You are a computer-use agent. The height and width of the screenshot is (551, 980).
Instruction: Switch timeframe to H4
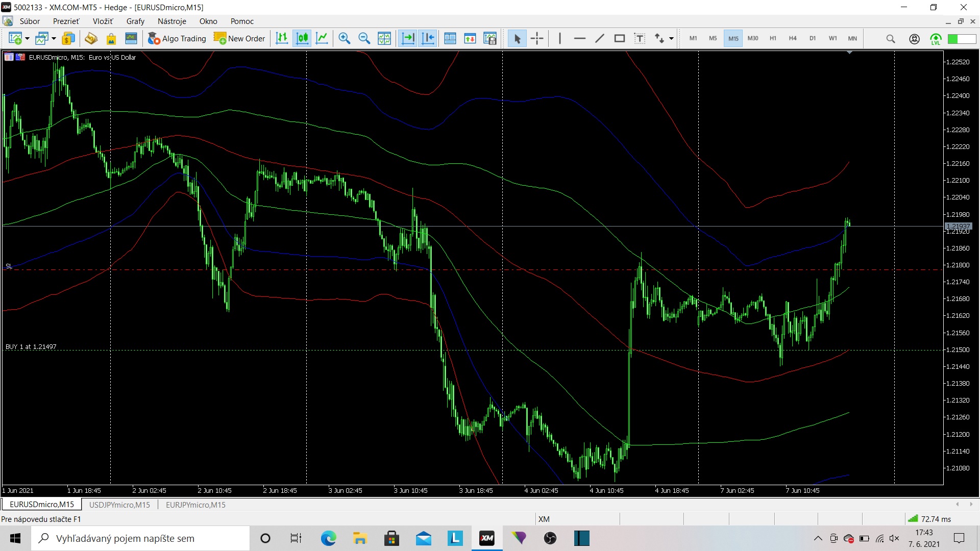pos(793,38)
